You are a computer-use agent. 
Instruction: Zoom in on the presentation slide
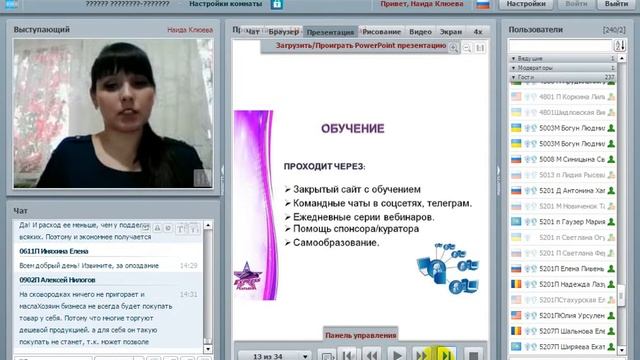[454, 48]
